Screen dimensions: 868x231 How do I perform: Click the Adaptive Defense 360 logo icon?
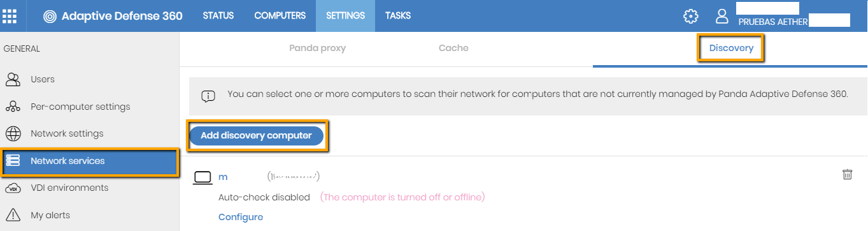point(50,16)
